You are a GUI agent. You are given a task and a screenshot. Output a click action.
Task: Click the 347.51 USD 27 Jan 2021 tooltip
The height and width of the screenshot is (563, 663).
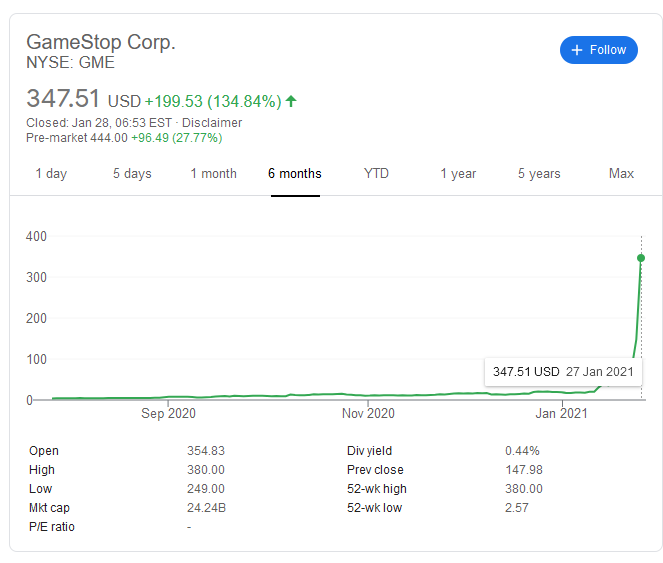[x=563, y=372]
